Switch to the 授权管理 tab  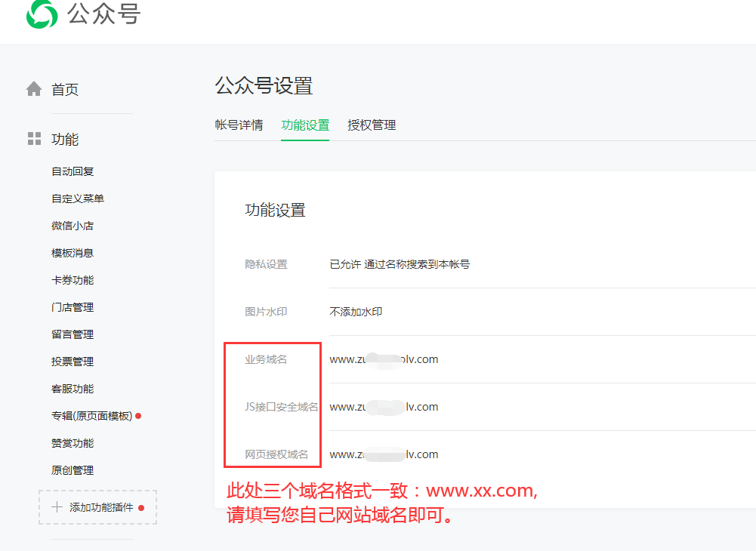click(x=372, y=125)
